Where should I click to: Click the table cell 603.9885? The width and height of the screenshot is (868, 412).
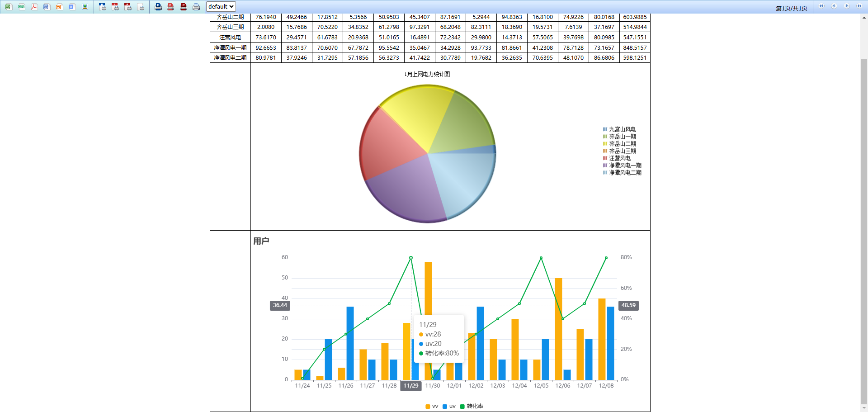635,17
